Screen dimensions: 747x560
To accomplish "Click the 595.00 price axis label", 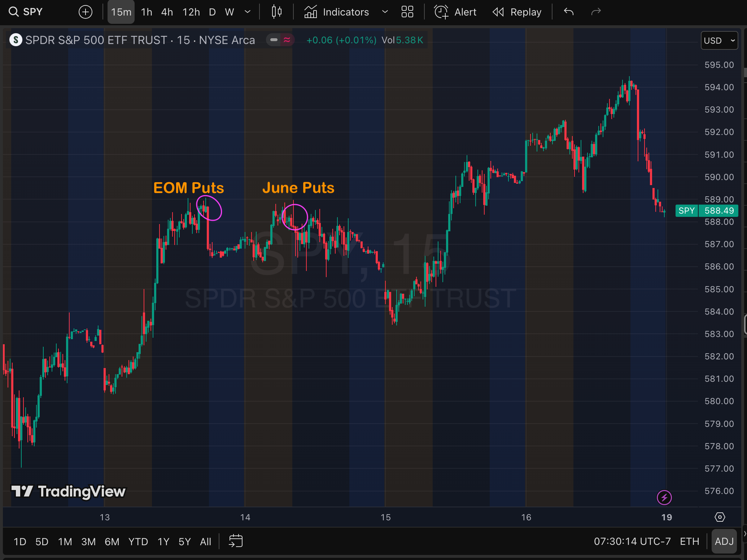I will [719, 65].
